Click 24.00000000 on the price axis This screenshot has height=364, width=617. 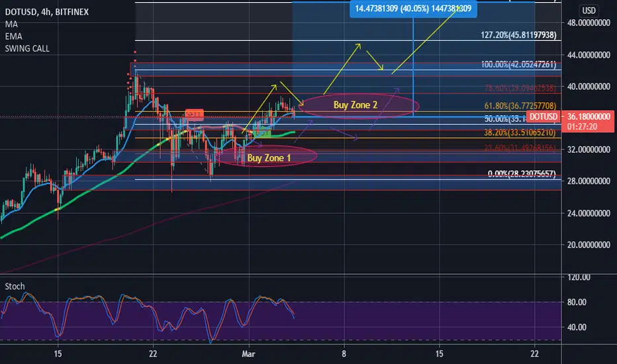[589, 213]
